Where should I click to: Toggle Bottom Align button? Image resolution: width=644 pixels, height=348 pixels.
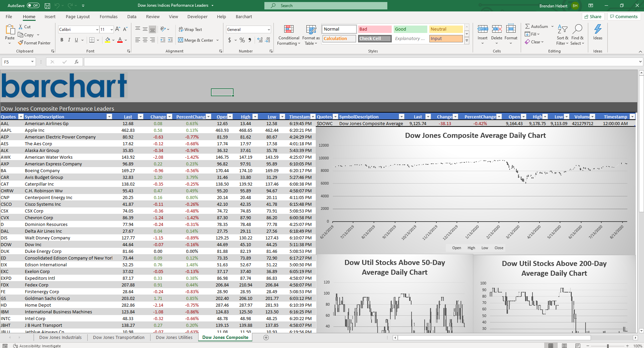point(153,30)
